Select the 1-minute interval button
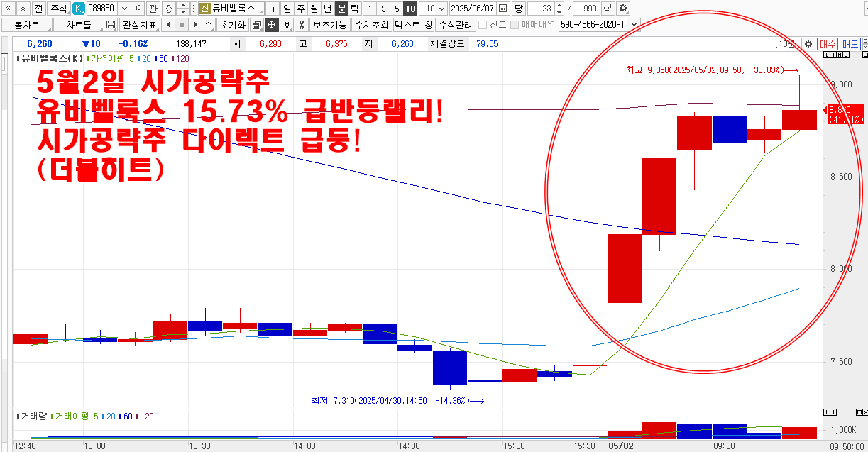This screenshot has height=452, width=868. 370,9
